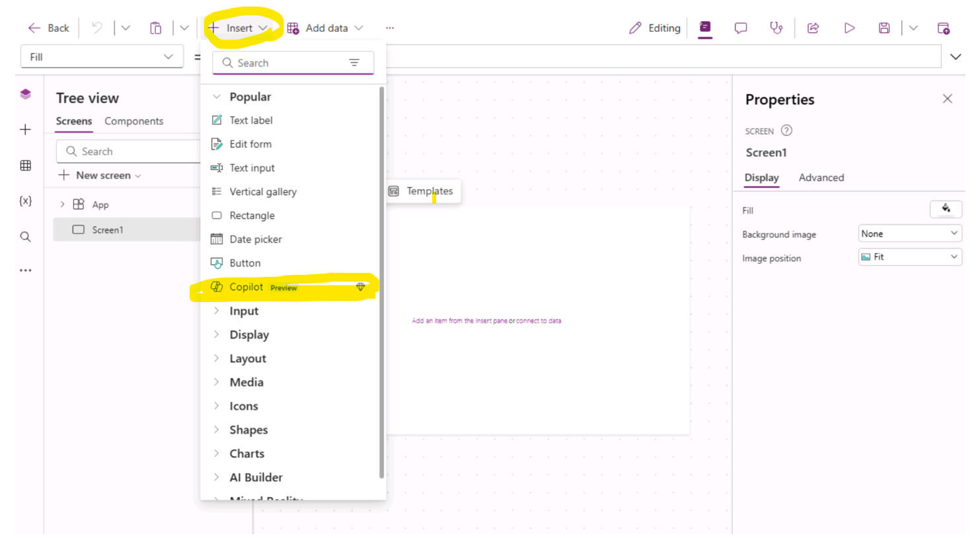Open the Fill property dropdown
The width and height of the screenshot is (980, 536).
pyautogui.click(x=102, y=57)
